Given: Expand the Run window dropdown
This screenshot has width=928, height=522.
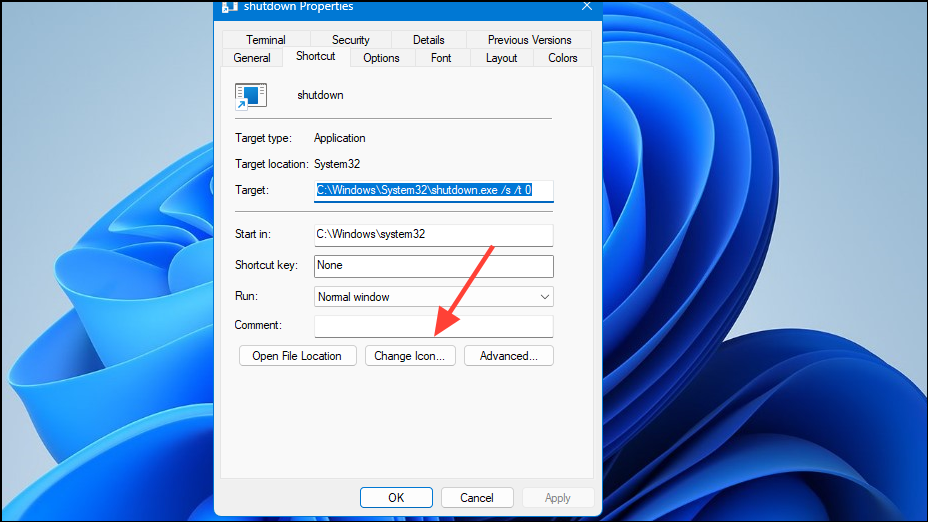Looking at the screenshot, I should [x=433, y=297].
